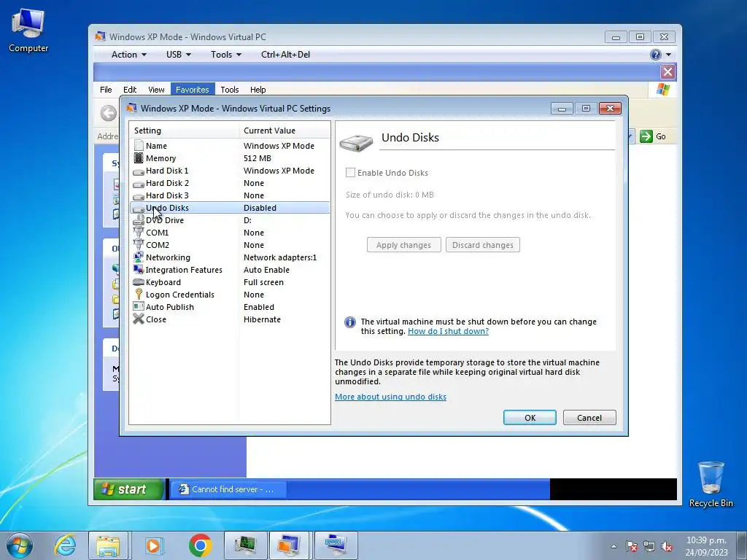Open the on-screen keyboard taskbar app
Screen dimensions: 747x560
click(336, 545)
